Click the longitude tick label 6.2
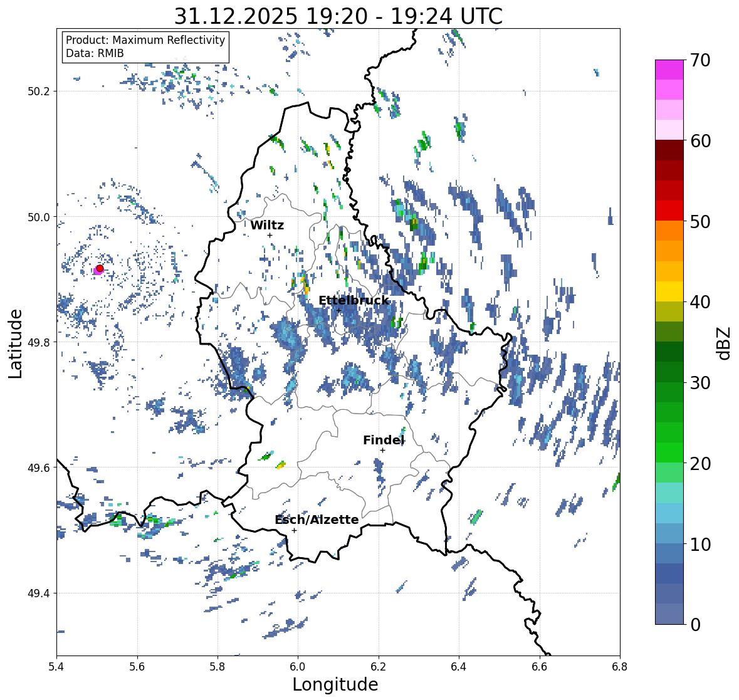This screenshot has width=739, height=700. 379,667
